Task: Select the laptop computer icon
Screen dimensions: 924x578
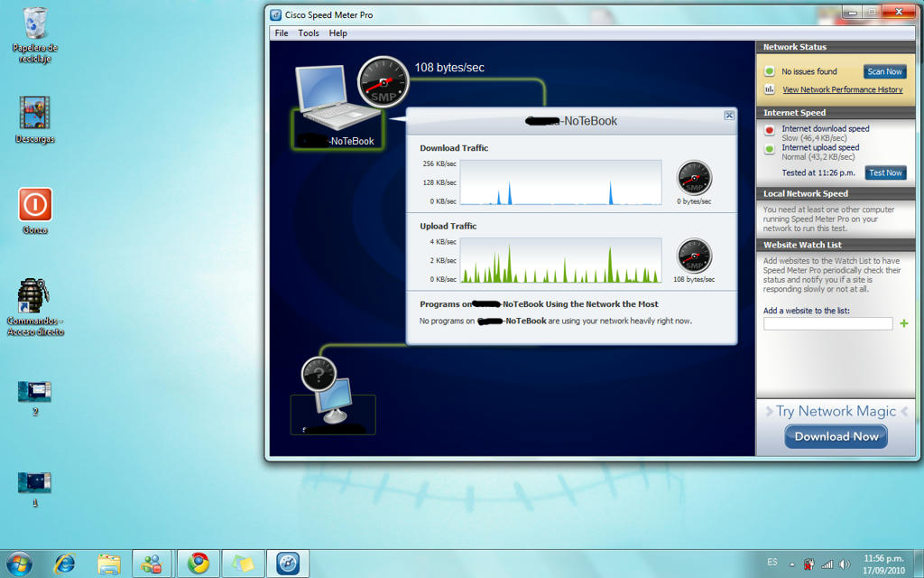Action: [333, 96]
